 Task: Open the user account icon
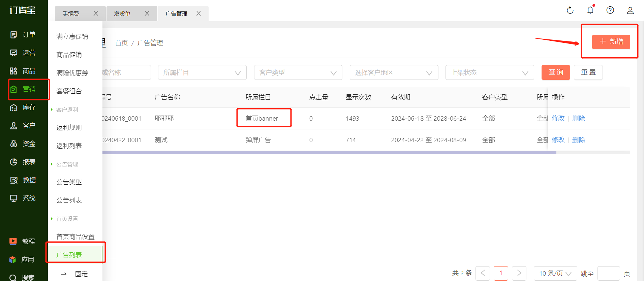pyautogui.click(x=630, y=10)
